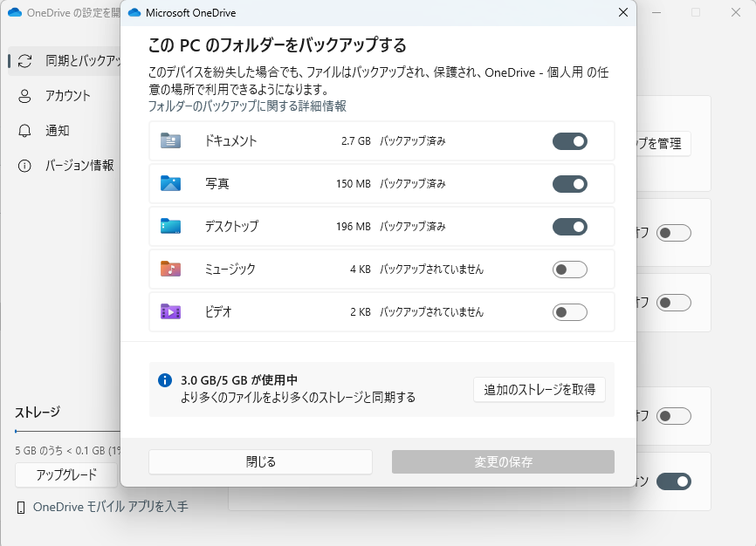Click より多くのファイル storage sync description
This screenshot has height=546, width=756.
298,398
